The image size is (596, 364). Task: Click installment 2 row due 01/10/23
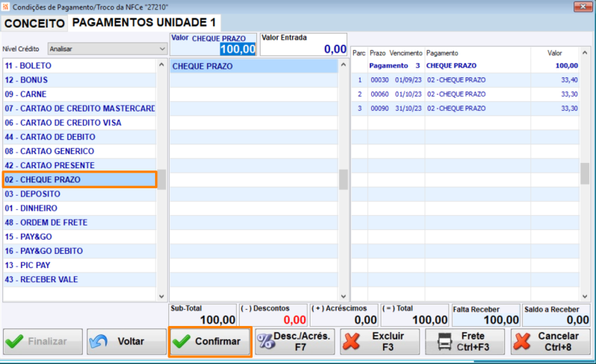(x=465, y=94)
